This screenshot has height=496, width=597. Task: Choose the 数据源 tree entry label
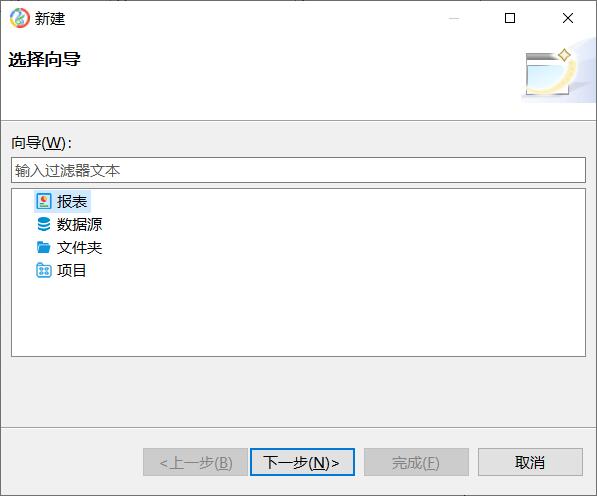coord(79,224)
